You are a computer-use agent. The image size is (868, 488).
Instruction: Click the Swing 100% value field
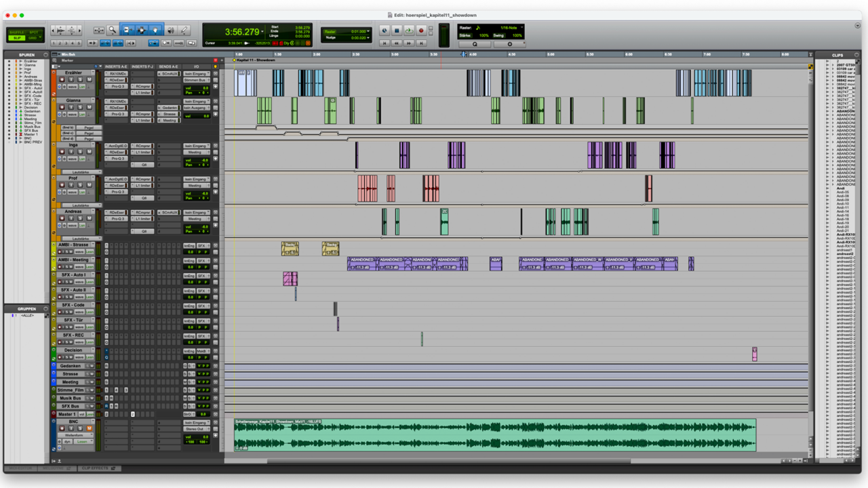[x=517, y=35]
